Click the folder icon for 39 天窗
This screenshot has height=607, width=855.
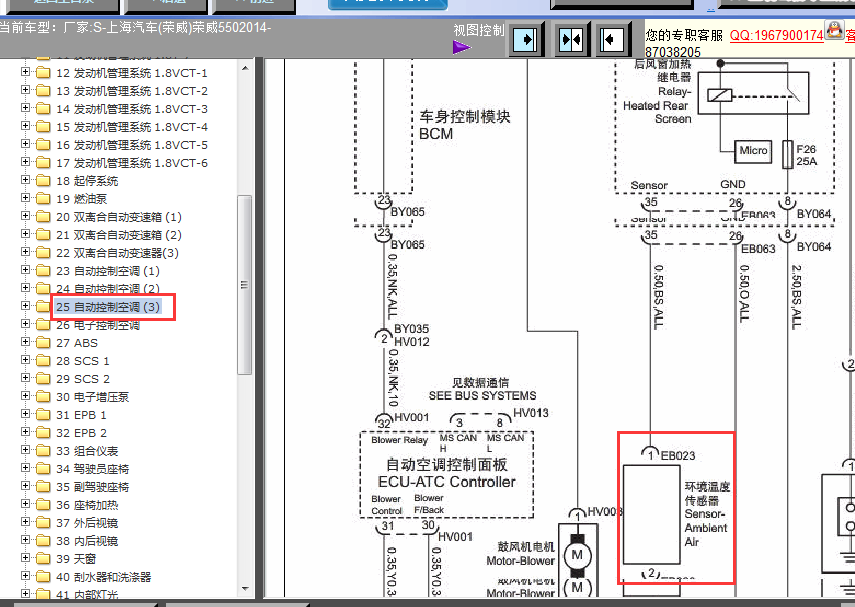[42, 559]
